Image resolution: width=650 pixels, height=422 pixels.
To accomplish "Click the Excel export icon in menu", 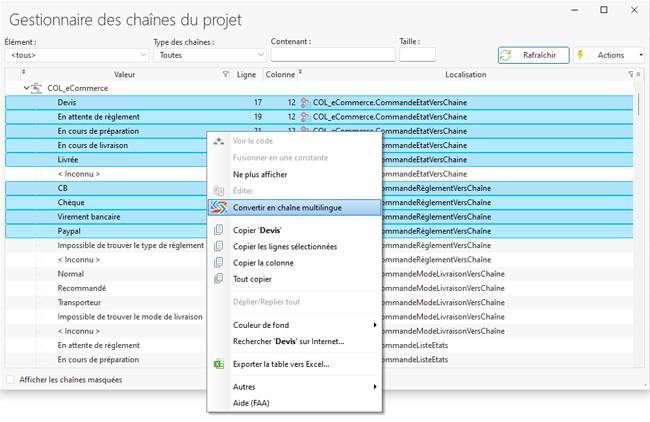I will click(x=219, y=364).
